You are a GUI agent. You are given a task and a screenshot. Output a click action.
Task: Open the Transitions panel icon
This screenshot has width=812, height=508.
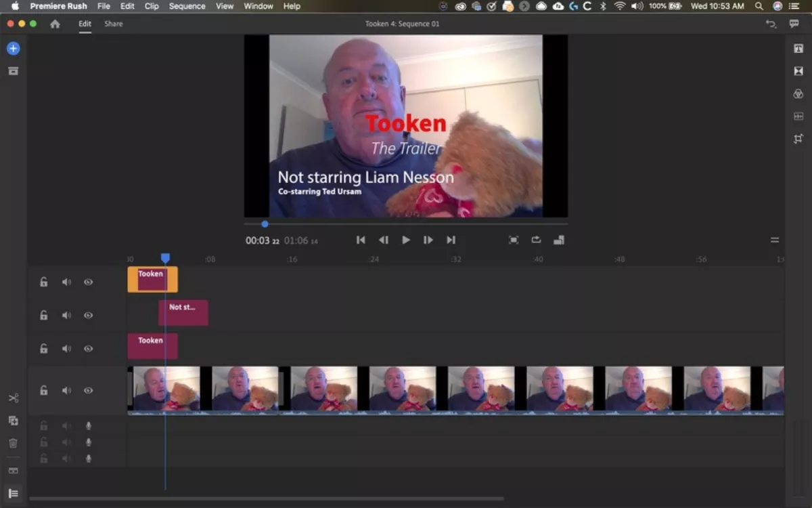pos(798,71)
